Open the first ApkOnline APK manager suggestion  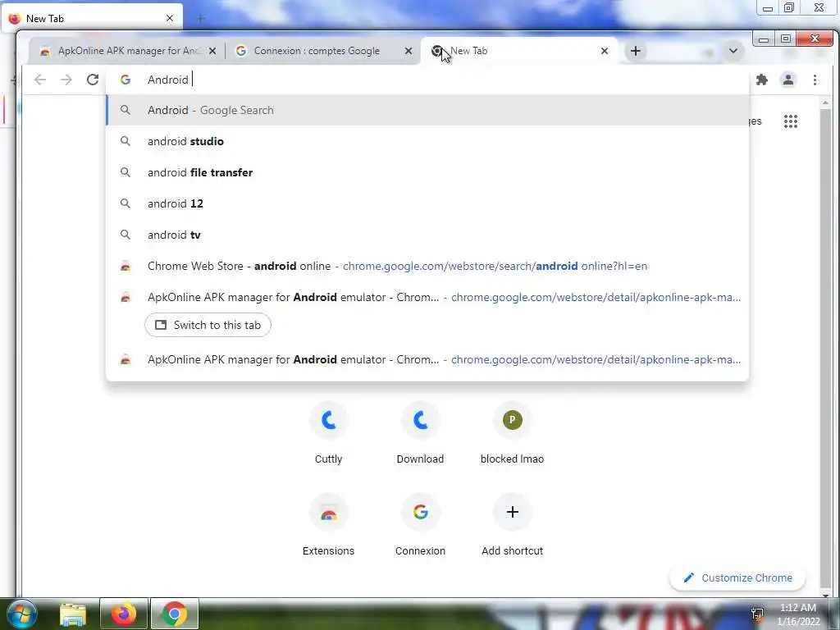[427, 297]
